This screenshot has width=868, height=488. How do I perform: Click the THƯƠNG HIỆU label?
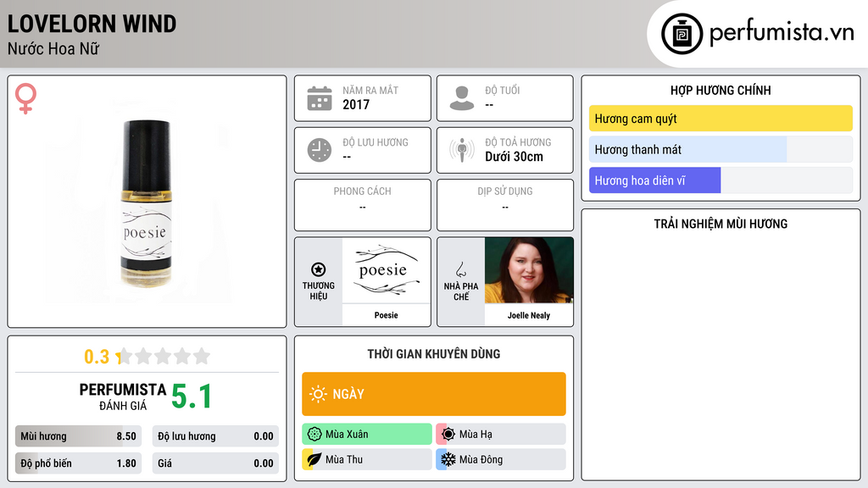(319, 291)
